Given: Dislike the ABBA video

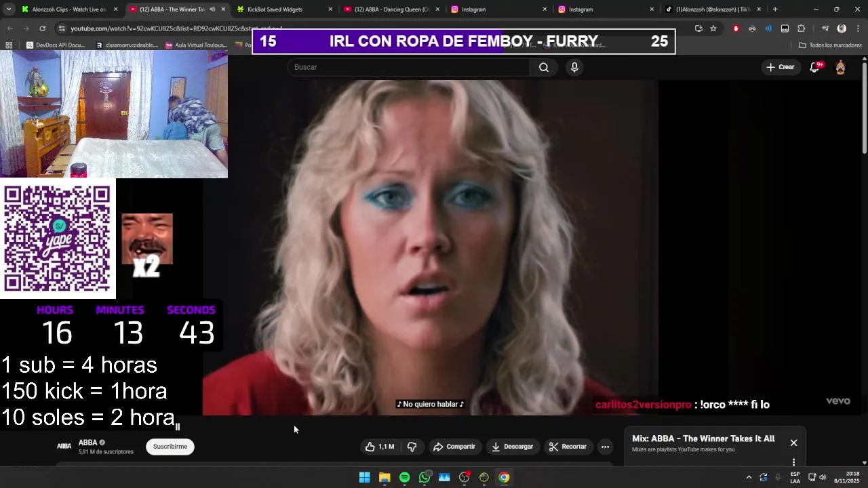Looking at the screenshot, I should pos(412,447).
